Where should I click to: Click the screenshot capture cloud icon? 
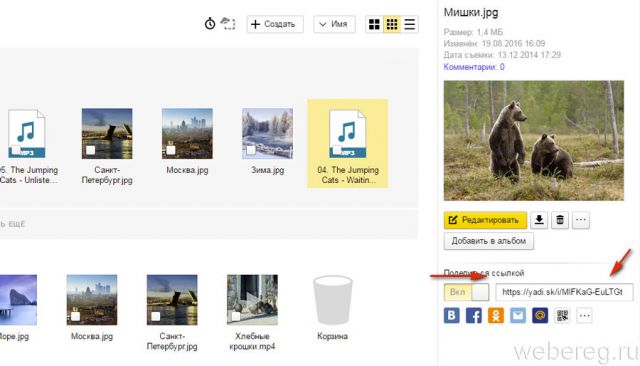pos(228,24)
